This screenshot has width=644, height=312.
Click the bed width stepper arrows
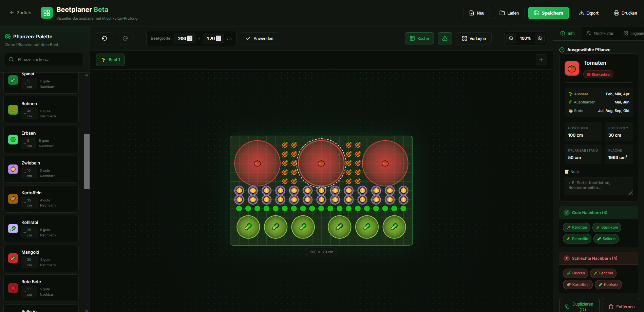click(x=190, y=38)
